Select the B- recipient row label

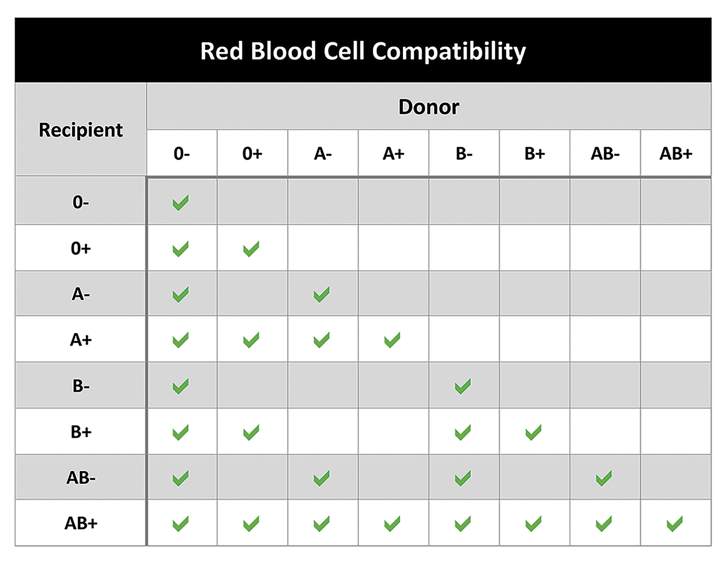(81, 386)
